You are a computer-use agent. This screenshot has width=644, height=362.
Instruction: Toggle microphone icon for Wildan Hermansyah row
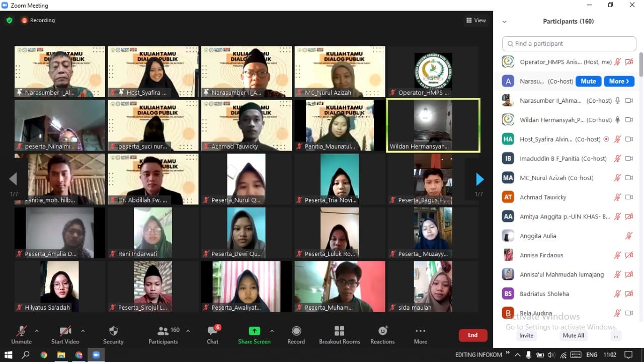[x=617, y=120]
